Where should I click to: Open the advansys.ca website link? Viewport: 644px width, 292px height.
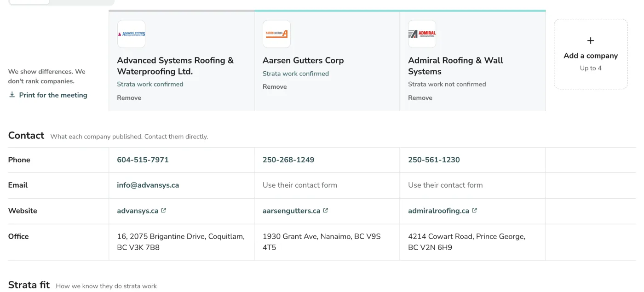click(x=138, y=211)
